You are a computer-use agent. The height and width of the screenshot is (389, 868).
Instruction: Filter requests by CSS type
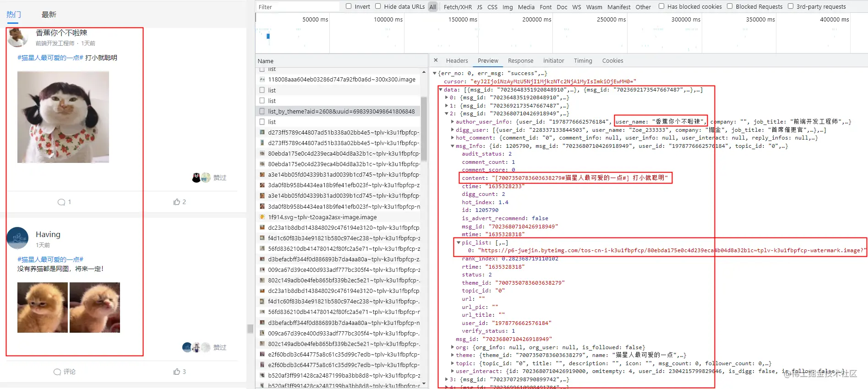pyautogui.click(x=492, y=7)
